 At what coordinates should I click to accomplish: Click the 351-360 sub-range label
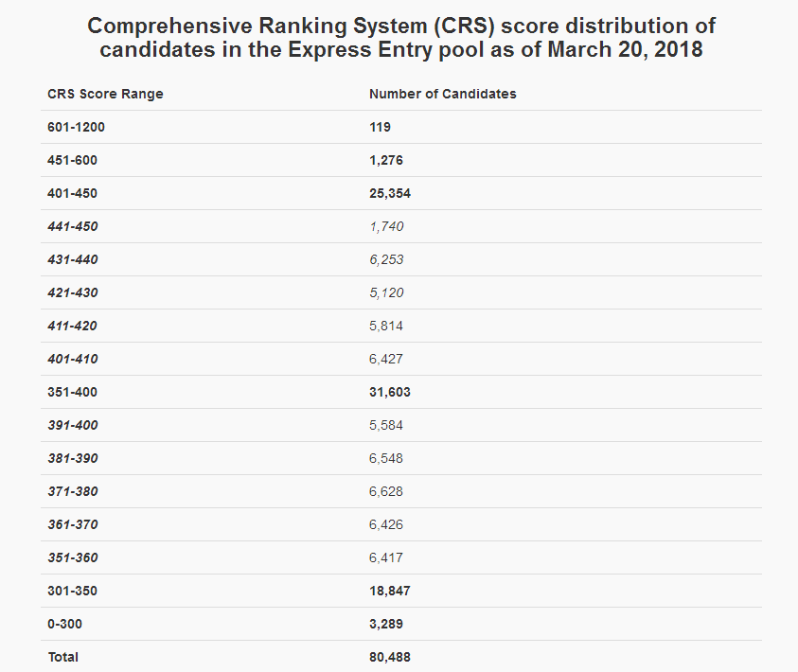click(72, 557)
